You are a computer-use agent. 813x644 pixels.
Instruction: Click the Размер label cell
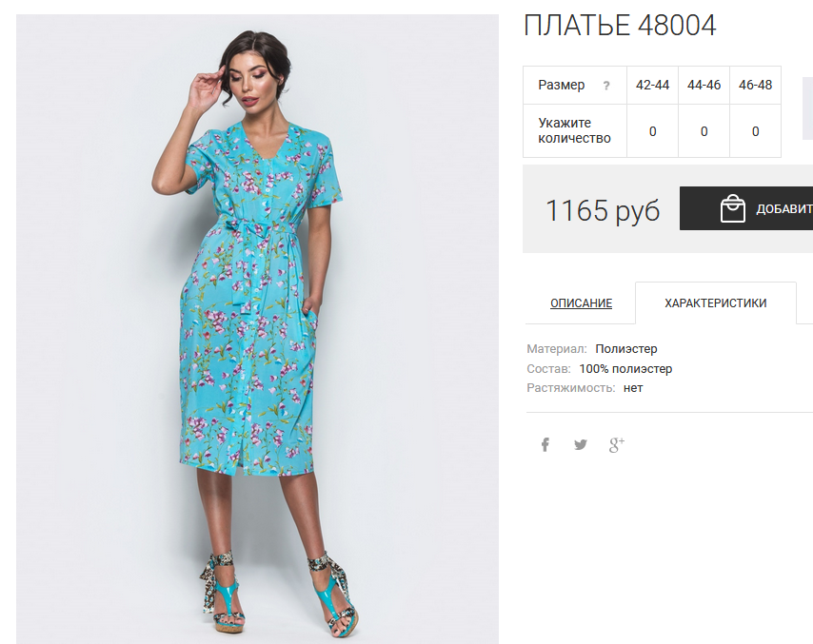pos(574,85)
